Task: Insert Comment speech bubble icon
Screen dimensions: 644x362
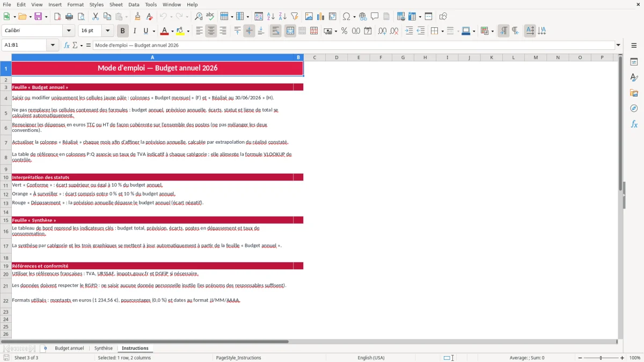Action: click(x=375, y=17)
